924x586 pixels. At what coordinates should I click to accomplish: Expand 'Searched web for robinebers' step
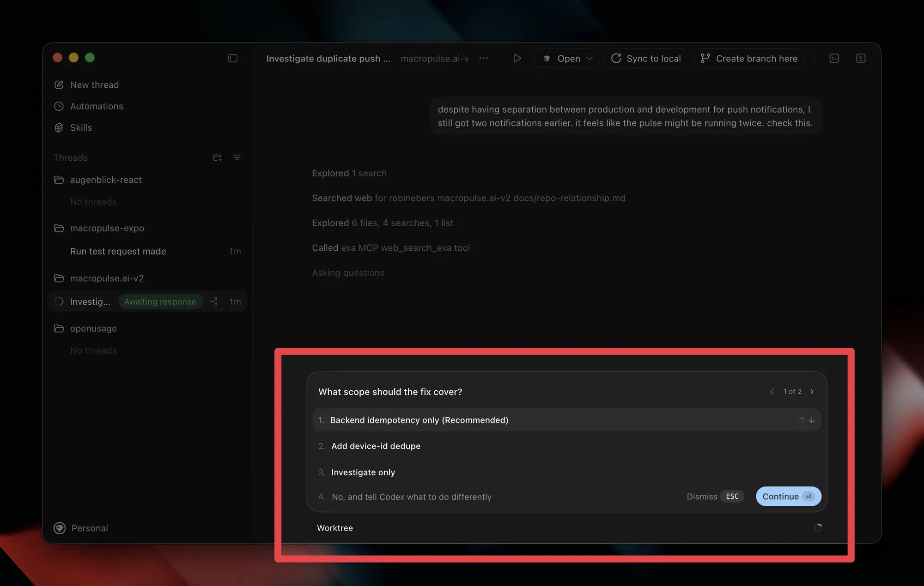click(468, 198)
